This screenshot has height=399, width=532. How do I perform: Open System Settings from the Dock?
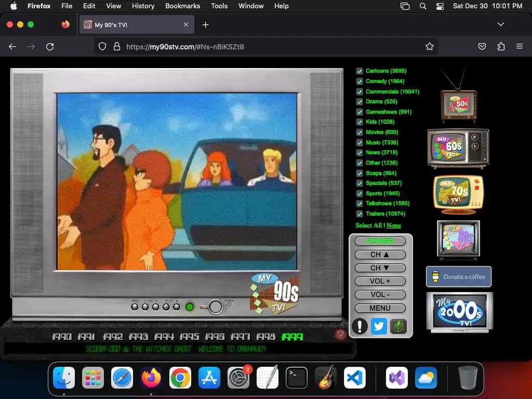coord(238,378)
